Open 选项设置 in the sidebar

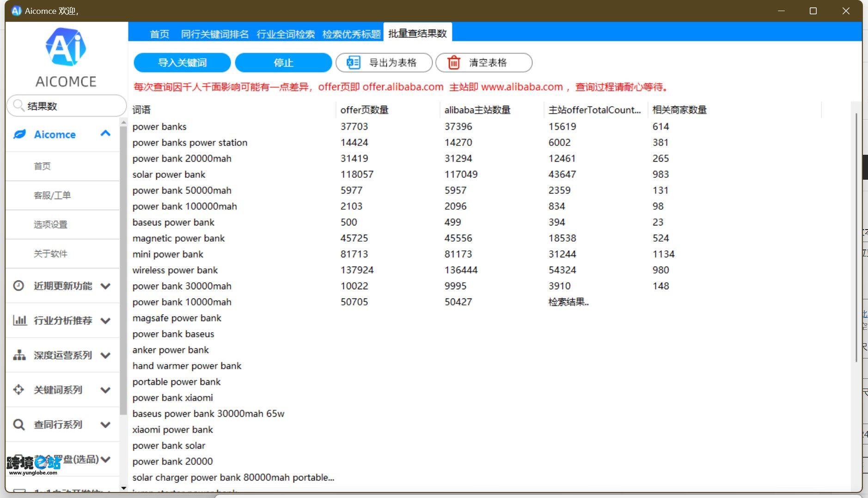coord(62,224)
